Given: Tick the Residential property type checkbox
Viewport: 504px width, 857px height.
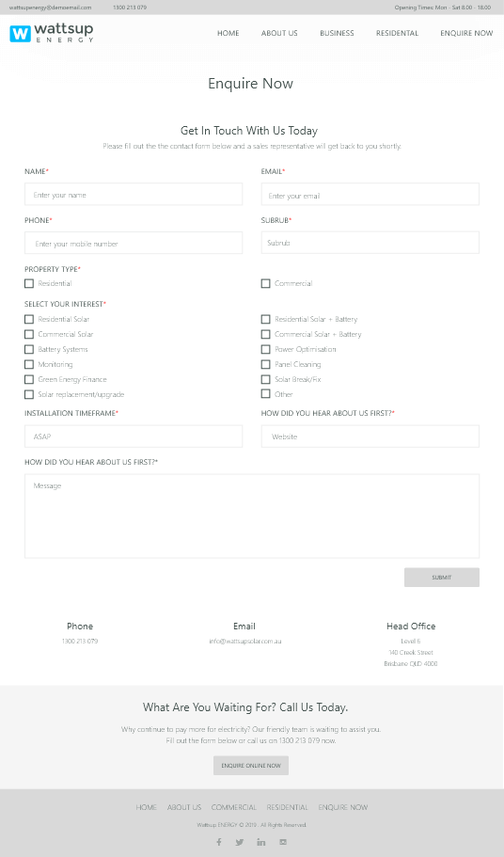Looking at the screenshot, I should [x=29, y=283].
